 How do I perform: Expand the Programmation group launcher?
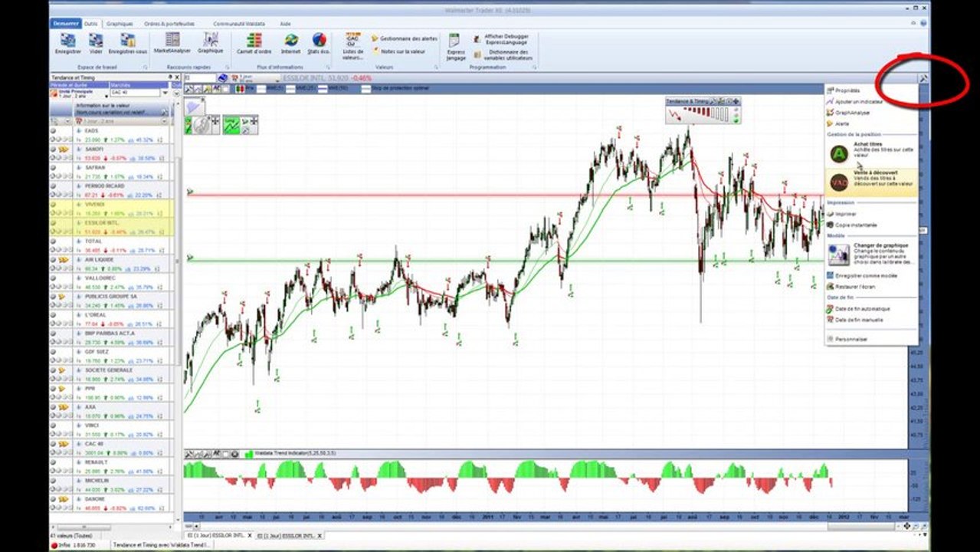pos(534,67)
